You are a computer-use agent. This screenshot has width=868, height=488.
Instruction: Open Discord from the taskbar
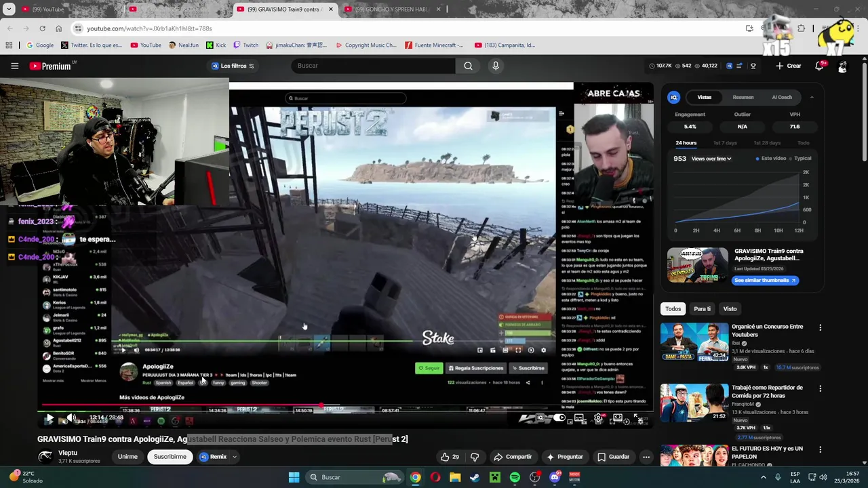point(555,477)
